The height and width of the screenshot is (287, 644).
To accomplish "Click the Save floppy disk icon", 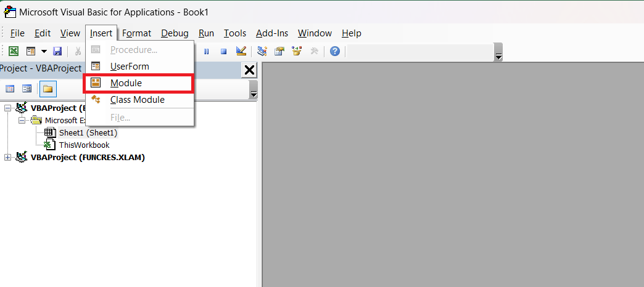I will (57, 51).
